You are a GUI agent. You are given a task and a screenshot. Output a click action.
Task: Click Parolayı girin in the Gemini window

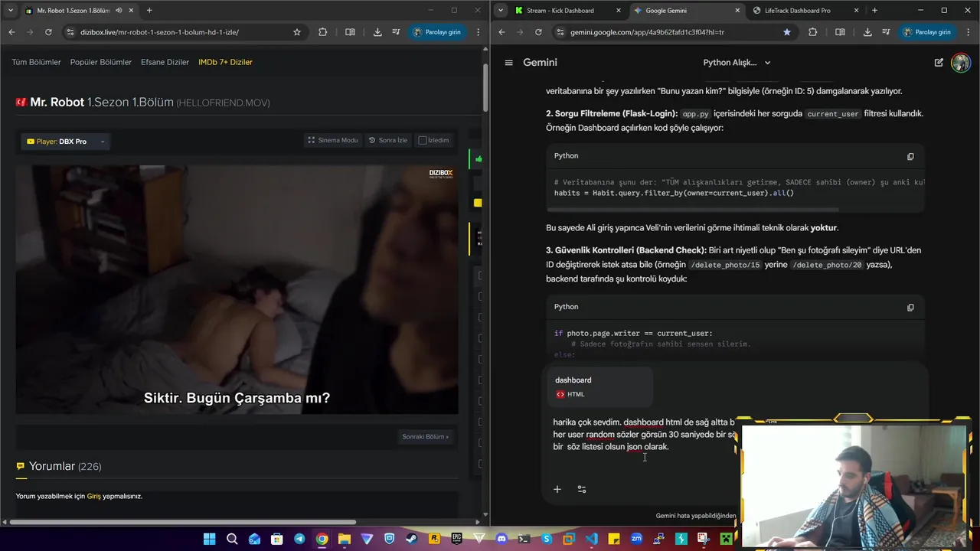click(926, 32)
